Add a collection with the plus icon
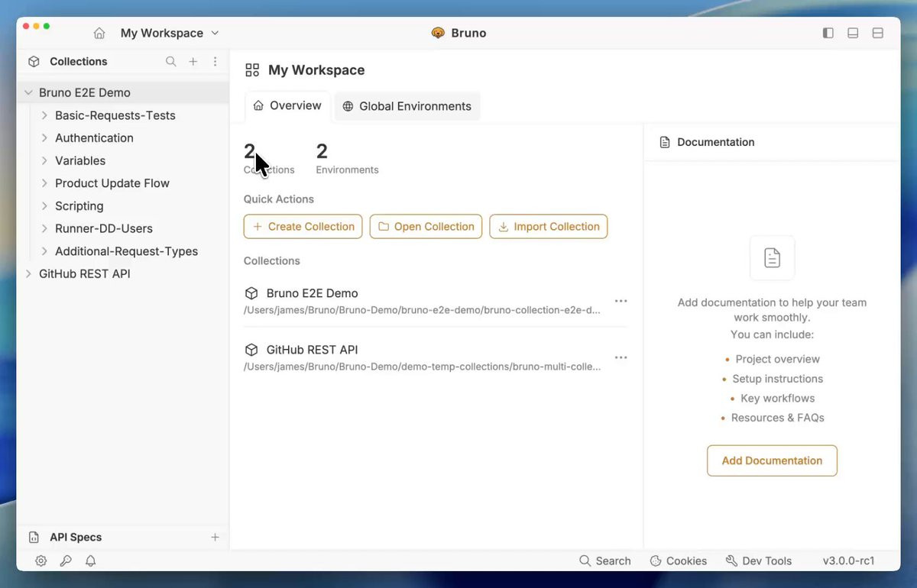Screen dimensions: 917x588 193,62
